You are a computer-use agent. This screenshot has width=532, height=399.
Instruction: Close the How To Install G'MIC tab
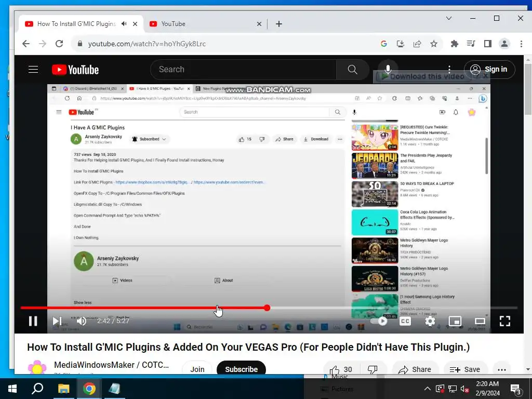pyautogui.click(x=135, y=24)
